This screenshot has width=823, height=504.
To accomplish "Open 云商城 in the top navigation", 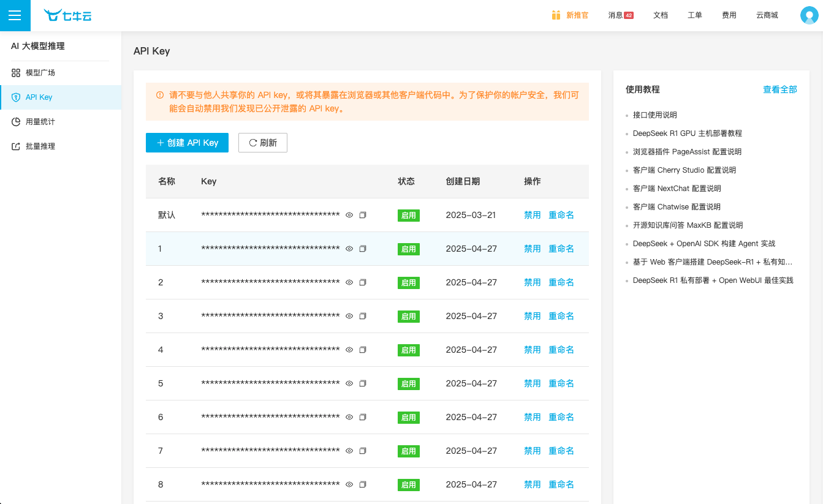I will coord(767,15).
